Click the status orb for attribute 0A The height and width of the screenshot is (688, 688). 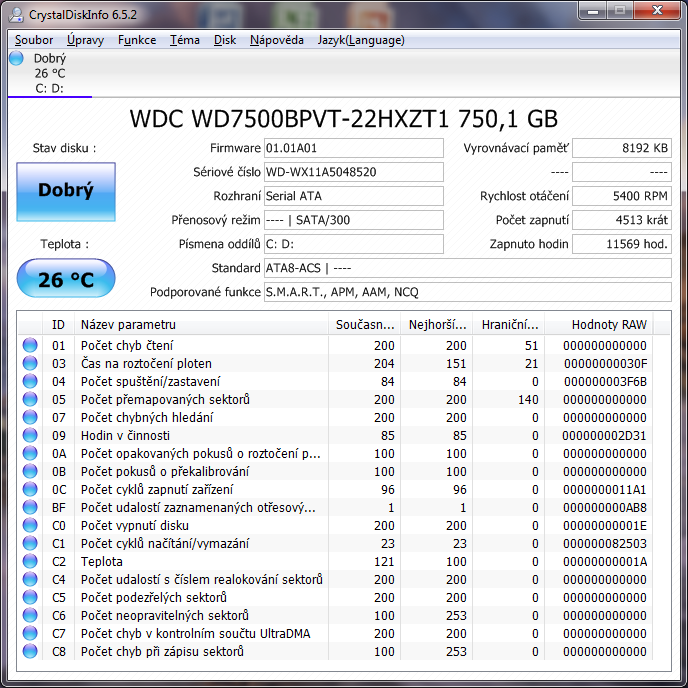(30, 453)
